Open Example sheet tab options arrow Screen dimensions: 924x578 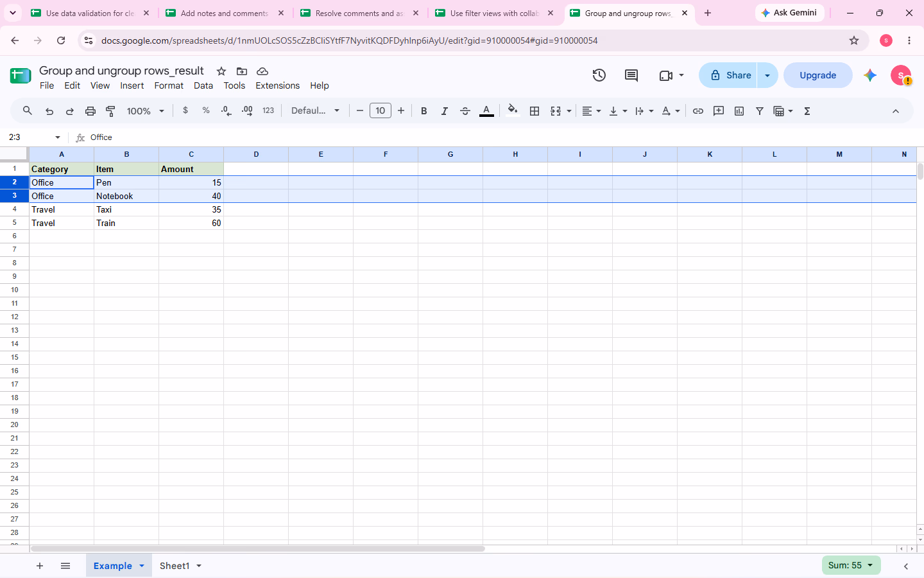[142, 566]
